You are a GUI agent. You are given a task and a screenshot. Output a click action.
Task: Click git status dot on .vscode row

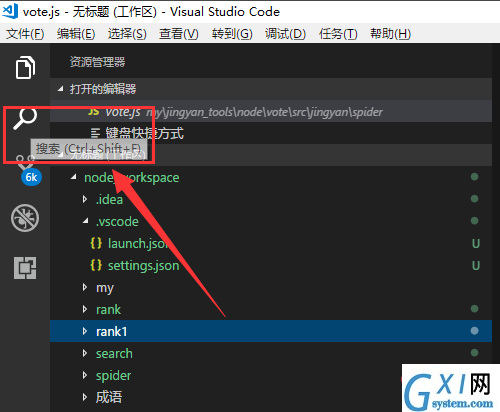(x=474, y=221)
